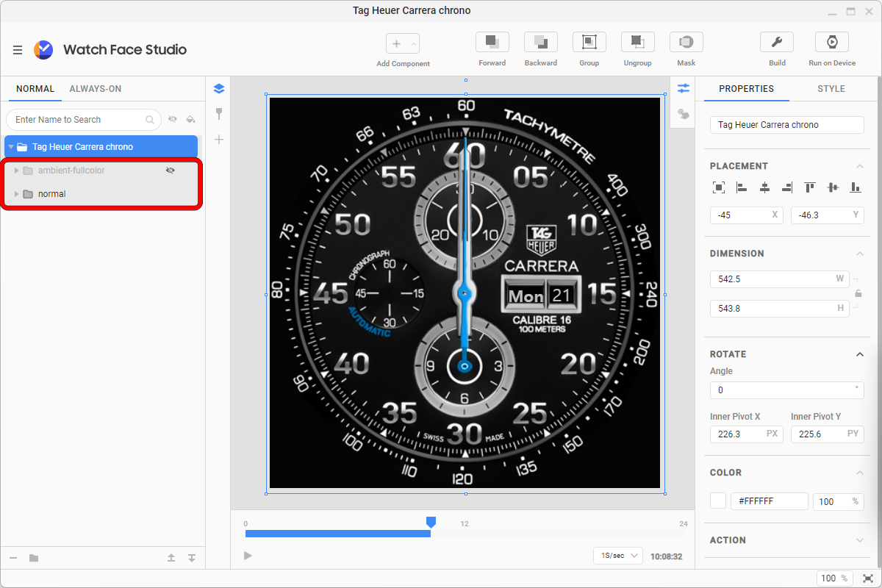This screenshot has height=588, width=882.
Task: Delete layer with minus icon
Action: 13,558
